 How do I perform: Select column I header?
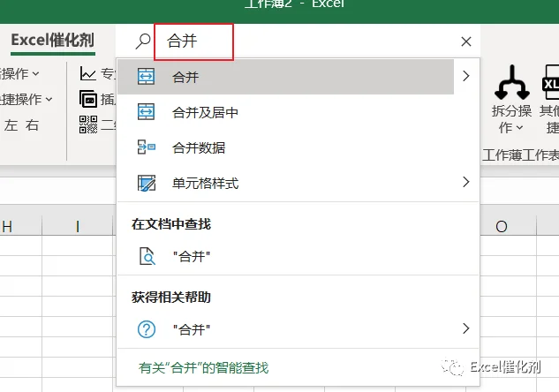point(78,226)
